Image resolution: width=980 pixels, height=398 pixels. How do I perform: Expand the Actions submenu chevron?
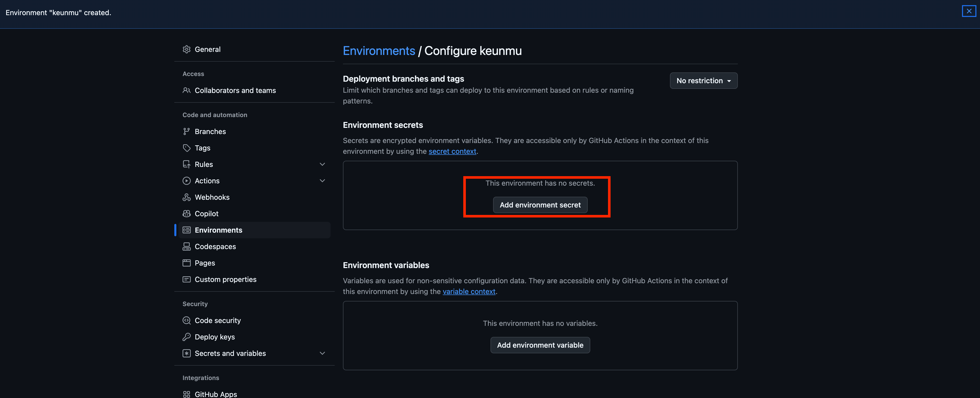pyautogui.click(x=322, y=181)
